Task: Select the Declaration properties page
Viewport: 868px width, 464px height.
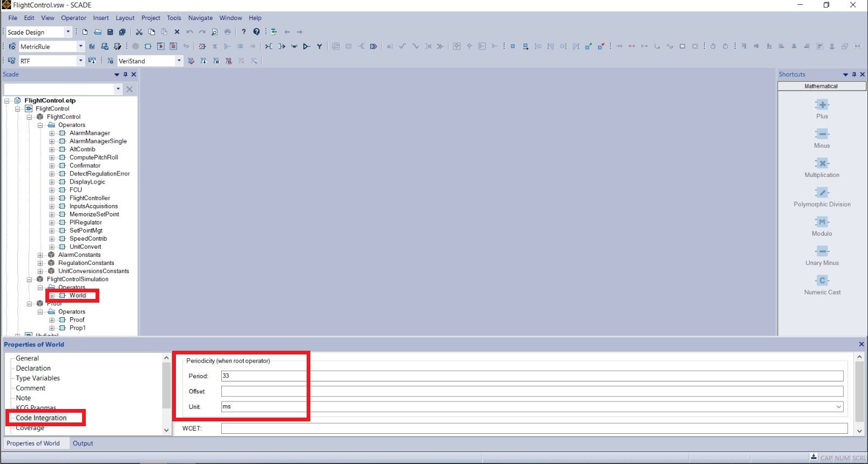Action: (33, 368)
